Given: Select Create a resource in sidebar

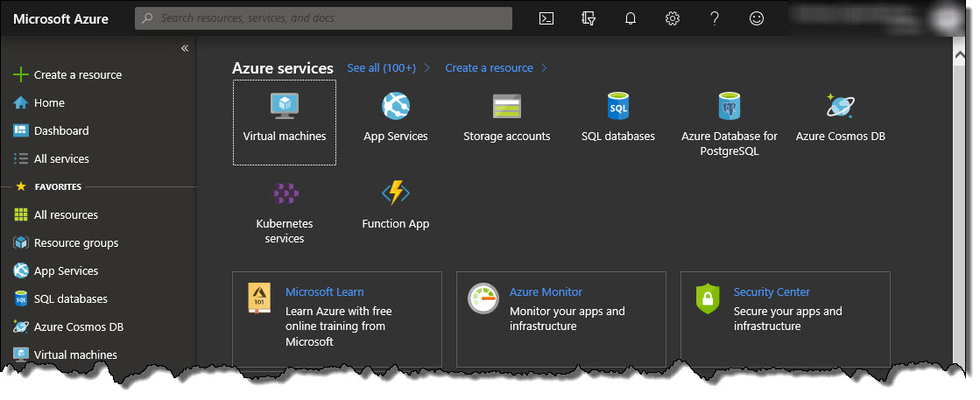Looking at the screenshot, I should click(77, 75).
